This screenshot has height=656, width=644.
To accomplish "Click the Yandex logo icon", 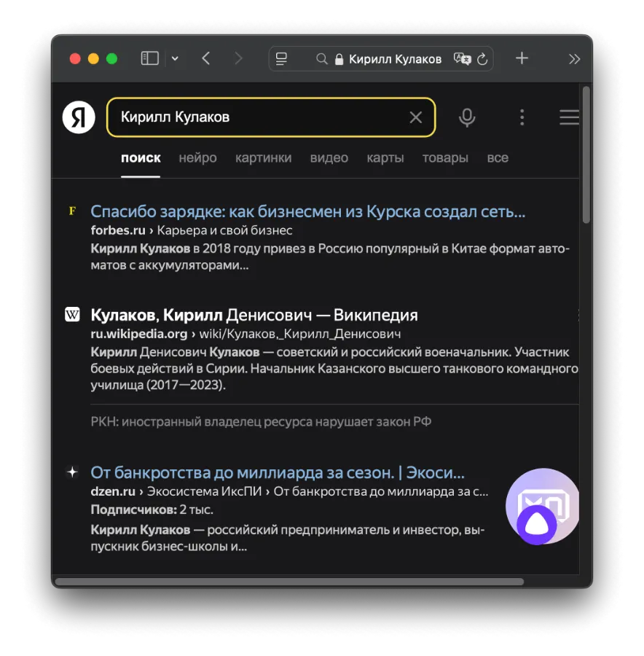I will coord(79,117).
